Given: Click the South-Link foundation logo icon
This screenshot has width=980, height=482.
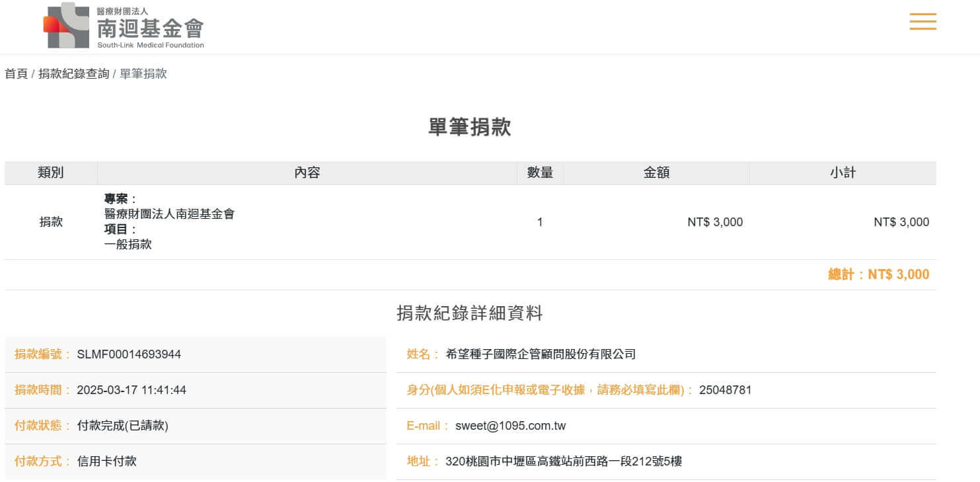Looking at the screenshot, I should pos(66,25).
